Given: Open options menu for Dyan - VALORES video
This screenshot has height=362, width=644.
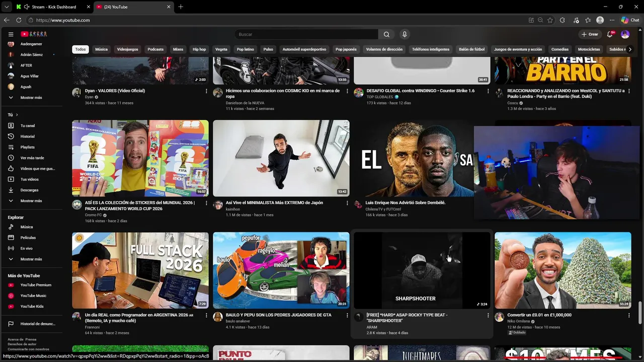Looking at the screenshot, I should [x=206, y=91].
